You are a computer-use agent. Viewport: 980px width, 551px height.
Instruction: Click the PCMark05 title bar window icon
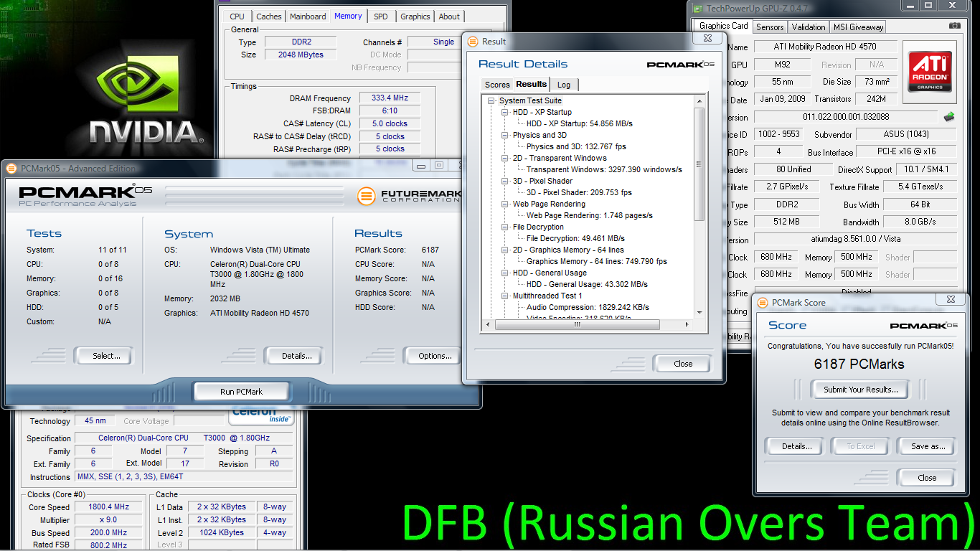tap(11, 169)
